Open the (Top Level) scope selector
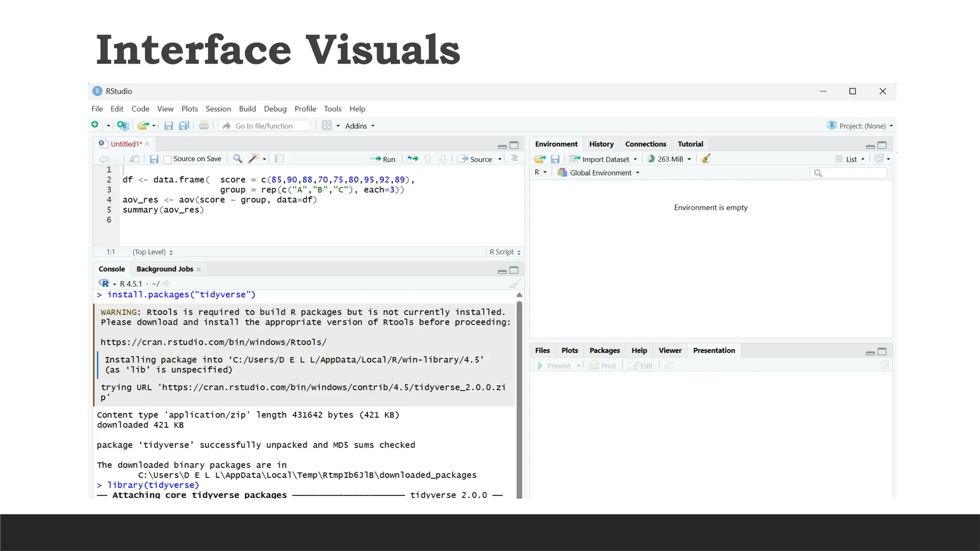 [x=153, y=252]
